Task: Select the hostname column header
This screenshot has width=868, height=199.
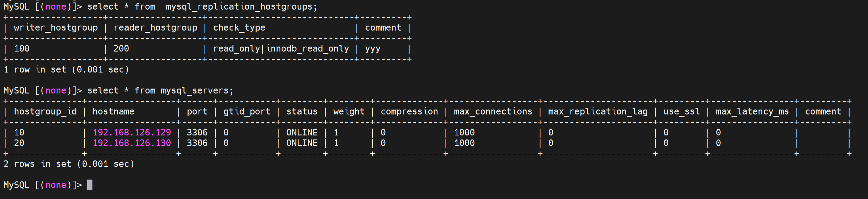Action: pos(113,112)
